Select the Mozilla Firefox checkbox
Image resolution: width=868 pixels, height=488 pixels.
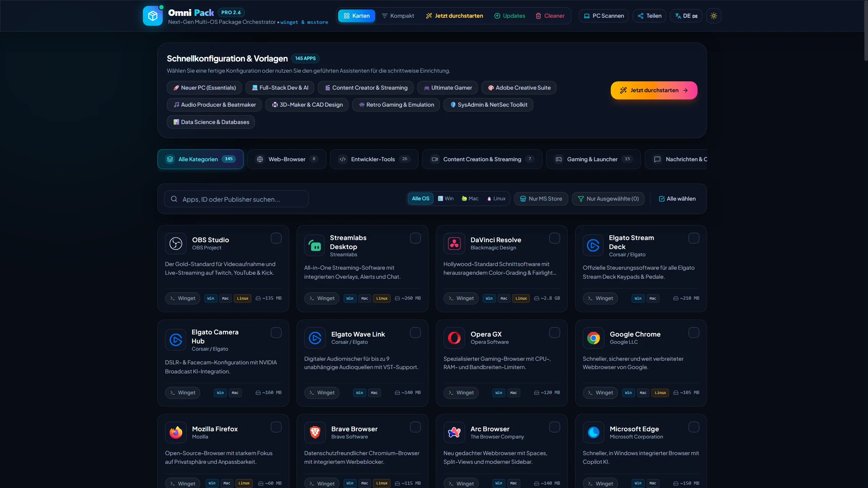pyautogui.click(x=276, y=427)
